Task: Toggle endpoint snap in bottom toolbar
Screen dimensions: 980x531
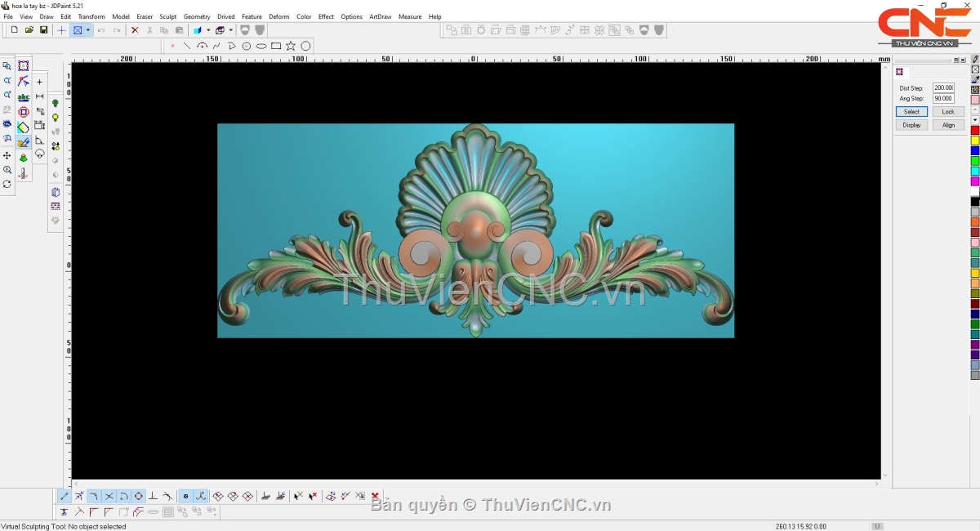Action: click(x=65, y=496)
